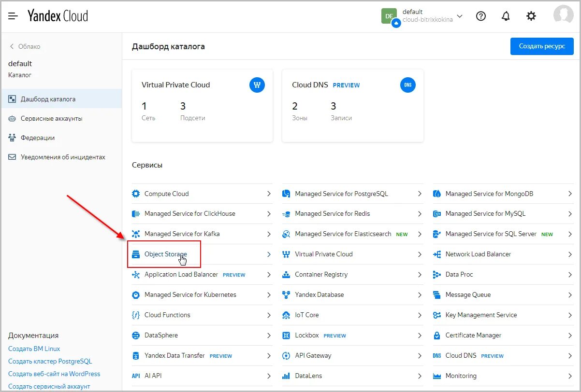Click the Yandex Cloud logo

(58, 16)
